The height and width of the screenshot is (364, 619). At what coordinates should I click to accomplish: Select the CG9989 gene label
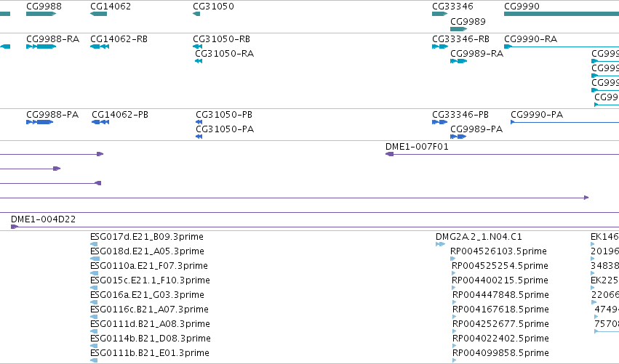[x=468, y=21]
